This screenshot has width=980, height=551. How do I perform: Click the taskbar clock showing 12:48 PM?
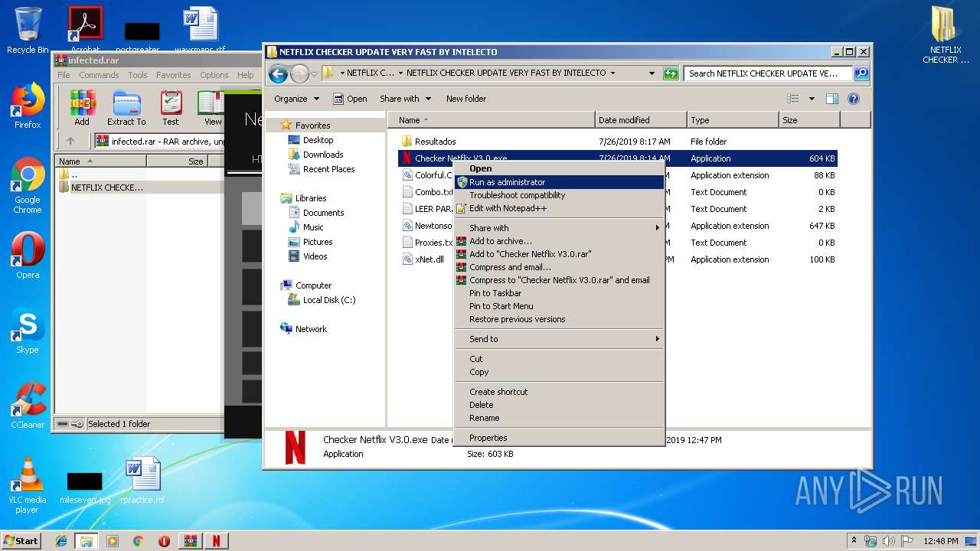point(941,541)
